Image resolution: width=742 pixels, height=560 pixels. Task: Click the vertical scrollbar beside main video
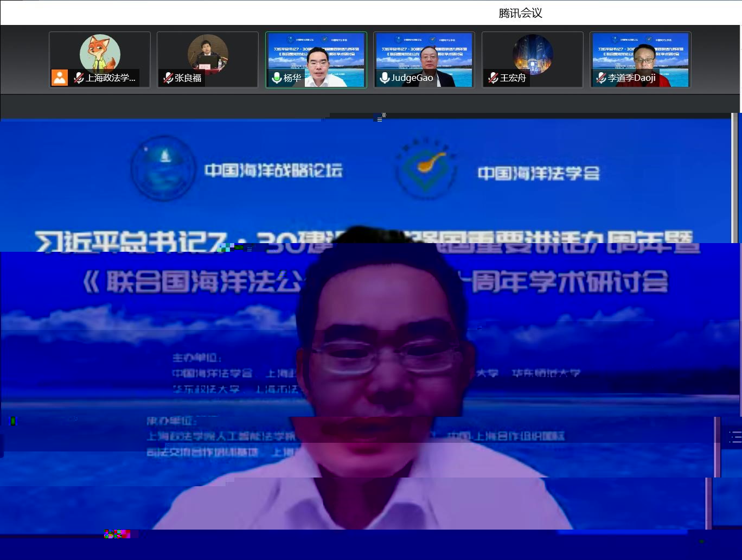pos(735,179)
